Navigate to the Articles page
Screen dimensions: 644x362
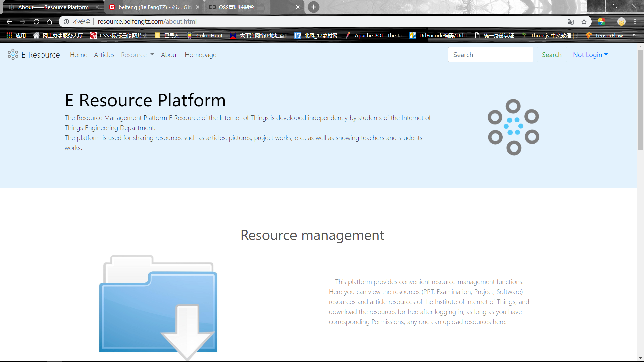(104, 55)
